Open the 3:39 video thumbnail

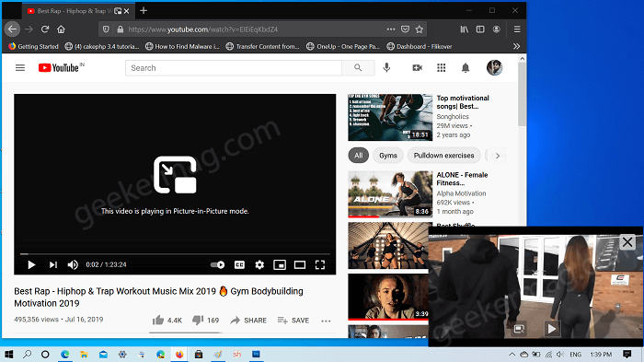(388, 297)
